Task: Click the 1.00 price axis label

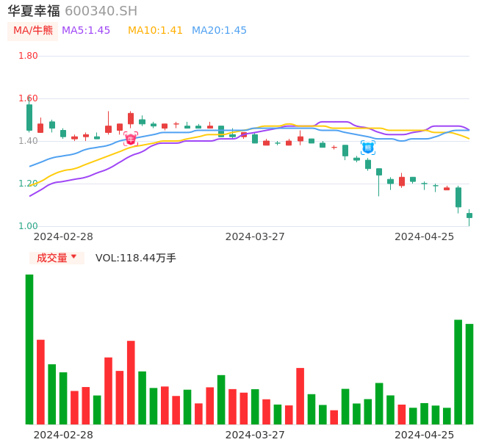Action: 28,226
